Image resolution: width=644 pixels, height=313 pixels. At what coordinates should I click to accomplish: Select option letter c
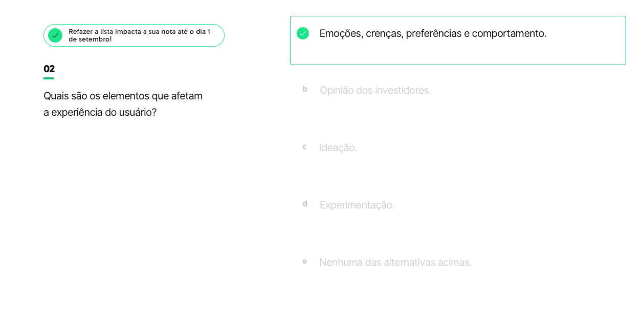pyautogui.click(x=304, y=147)
